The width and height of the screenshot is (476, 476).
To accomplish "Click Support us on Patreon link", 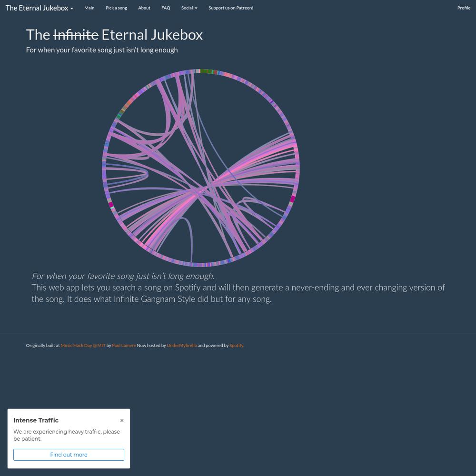I will pos(231,8).
